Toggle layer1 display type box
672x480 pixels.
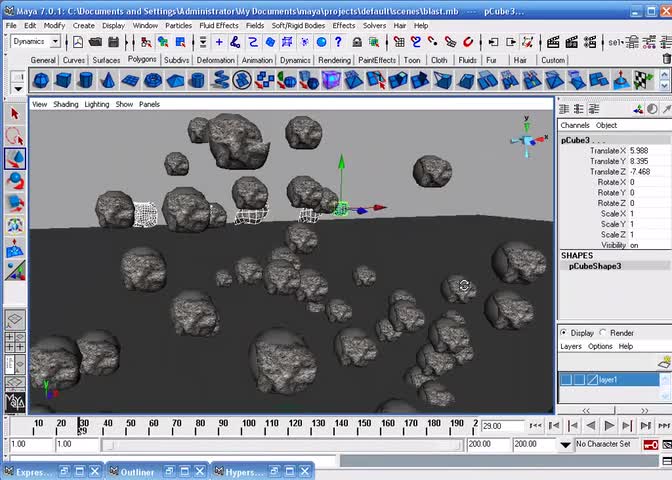point(579,380)
